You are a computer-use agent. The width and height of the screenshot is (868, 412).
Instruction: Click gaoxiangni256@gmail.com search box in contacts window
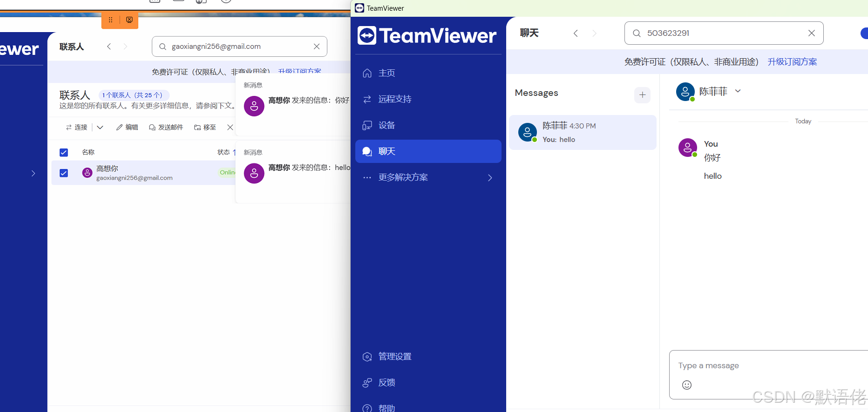pyautogui.click(x=239, y=47)
